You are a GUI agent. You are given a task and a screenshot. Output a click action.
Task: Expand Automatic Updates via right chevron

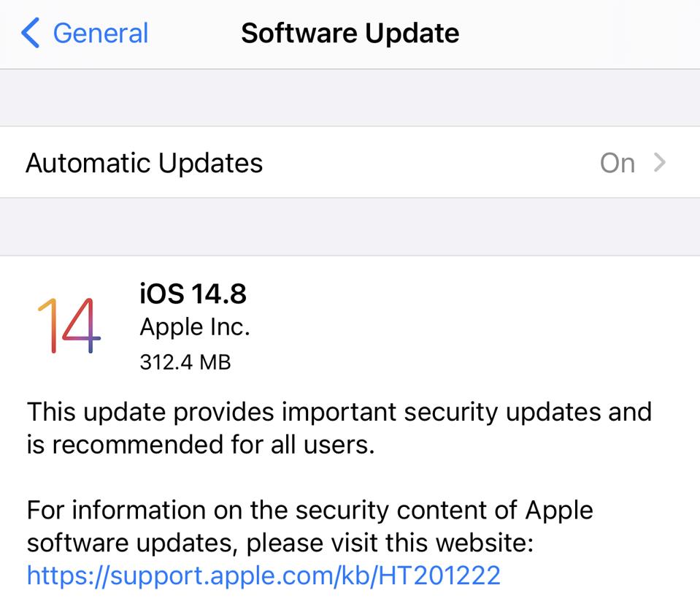click(x=660, y=163)
